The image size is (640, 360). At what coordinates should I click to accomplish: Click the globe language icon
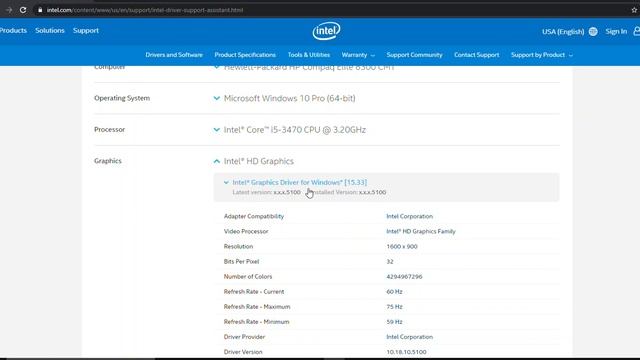593,31
